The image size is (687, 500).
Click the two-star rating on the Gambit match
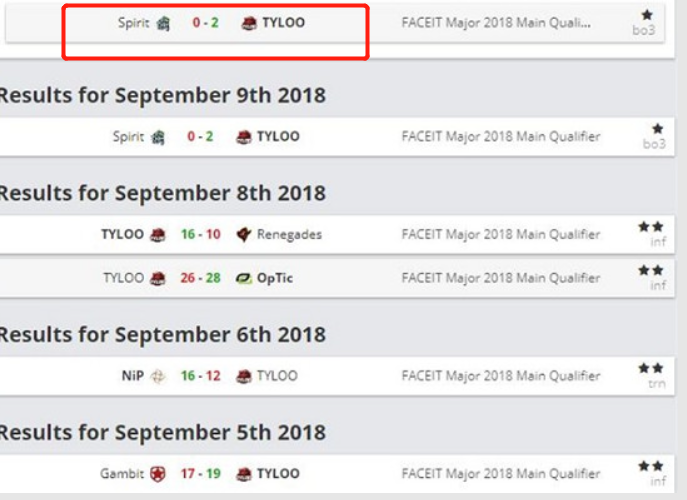click(x=651, y=466)
